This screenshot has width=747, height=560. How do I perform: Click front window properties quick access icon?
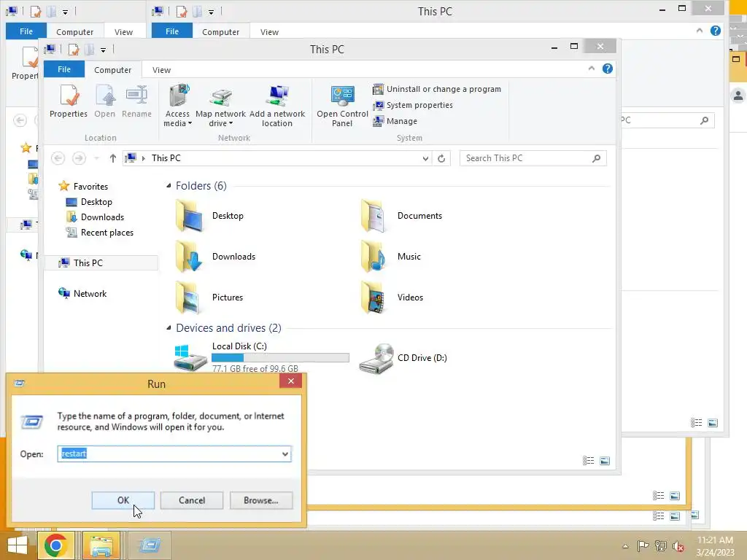[x=74, y=50]
